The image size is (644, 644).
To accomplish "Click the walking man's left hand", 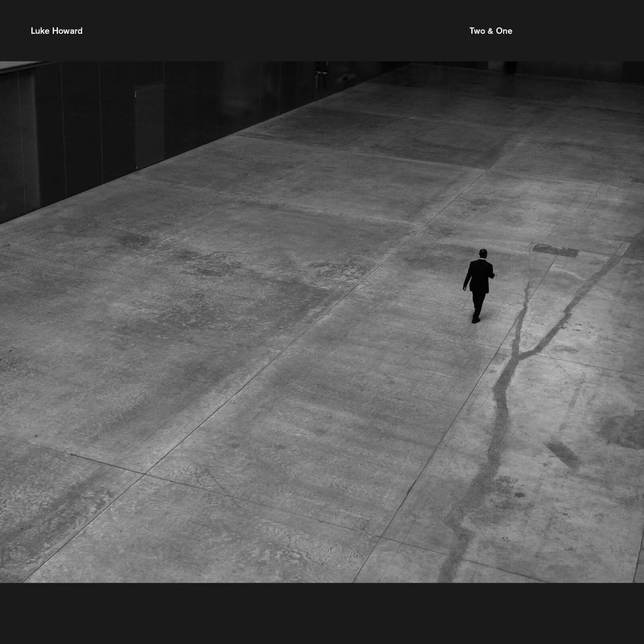I will click(465, 287).
